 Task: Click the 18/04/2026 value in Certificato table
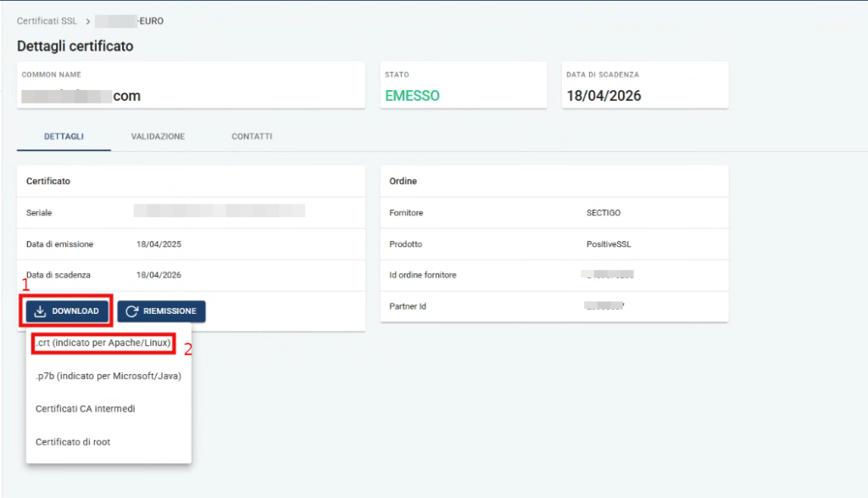point(159,276)
